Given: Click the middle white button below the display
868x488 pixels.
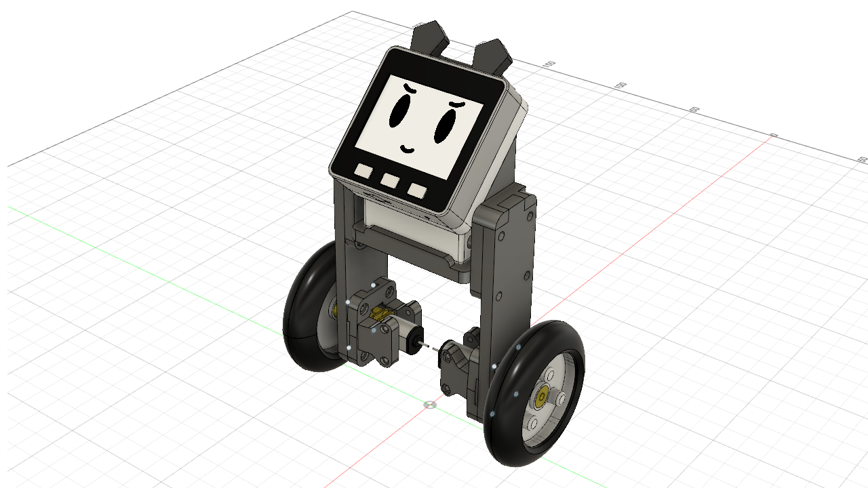Looking at the screenshot, I should [x=390, y=180].
